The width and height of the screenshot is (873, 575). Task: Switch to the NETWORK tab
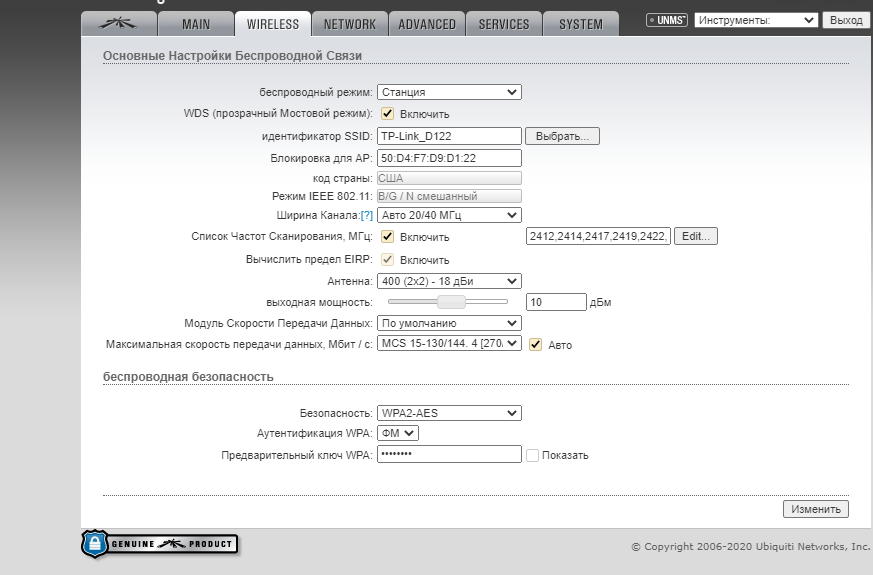349,24
